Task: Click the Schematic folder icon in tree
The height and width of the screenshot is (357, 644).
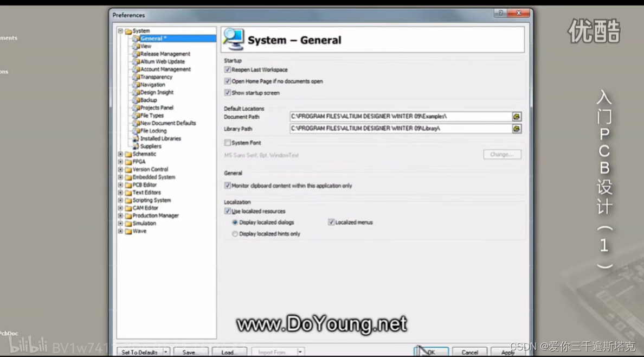Action: pos(128,154)
